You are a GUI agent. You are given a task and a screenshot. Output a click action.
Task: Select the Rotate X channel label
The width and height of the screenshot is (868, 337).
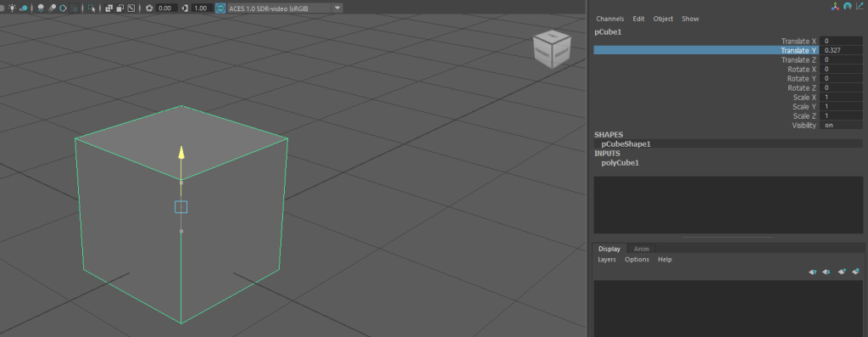[x=802, y=70]
